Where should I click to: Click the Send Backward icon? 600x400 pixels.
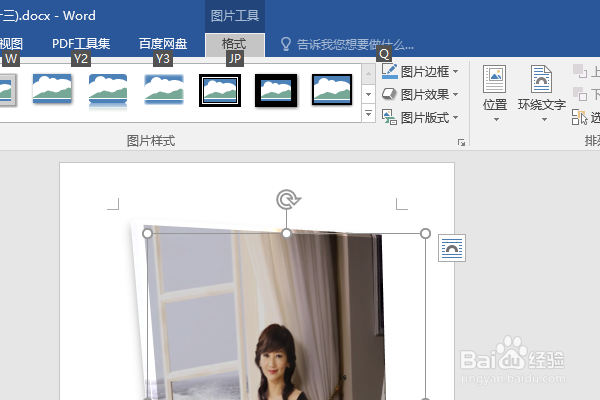pos(580,94)
